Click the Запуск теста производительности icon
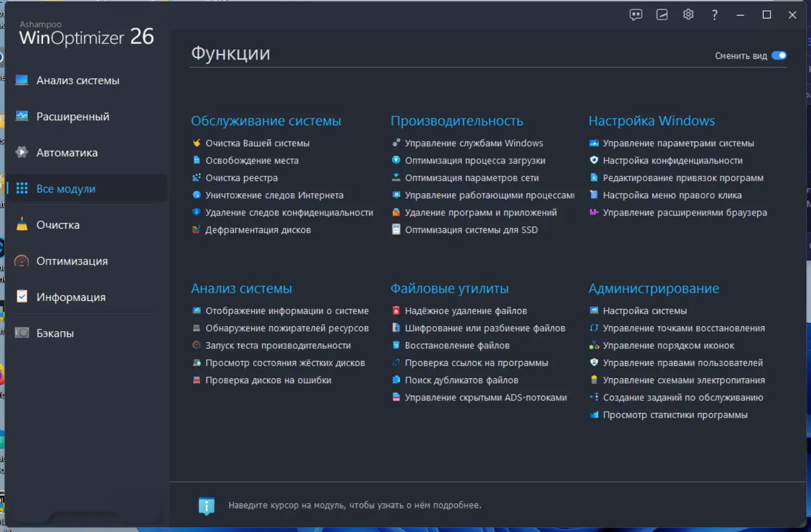 [x=197, y=345]
